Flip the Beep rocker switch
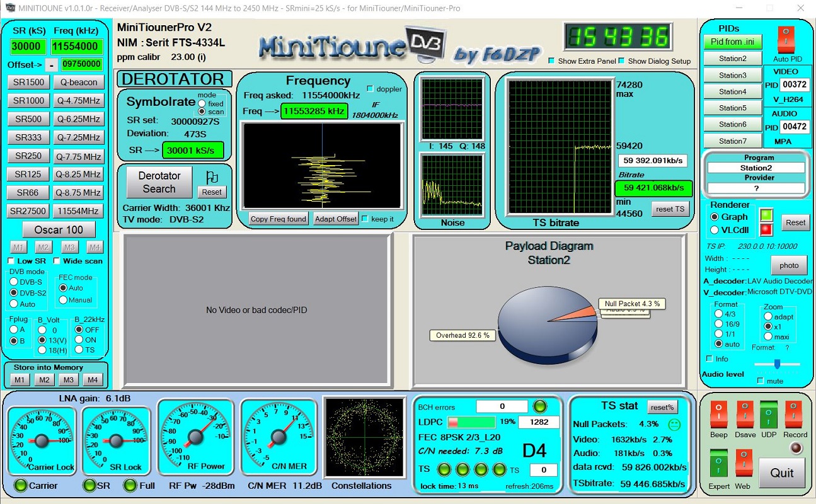The height and width of the screenshot is (504, 816). [x=718, y=415]
